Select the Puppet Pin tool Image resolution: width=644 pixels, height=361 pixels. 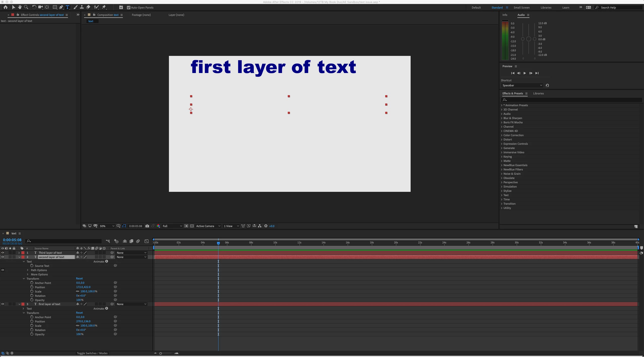(104, 7)
